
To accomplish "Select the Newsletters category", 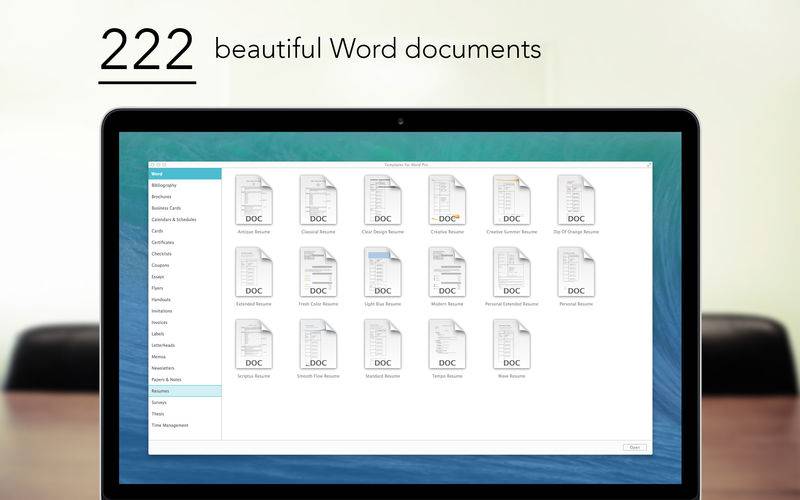I will pos(185,368).
